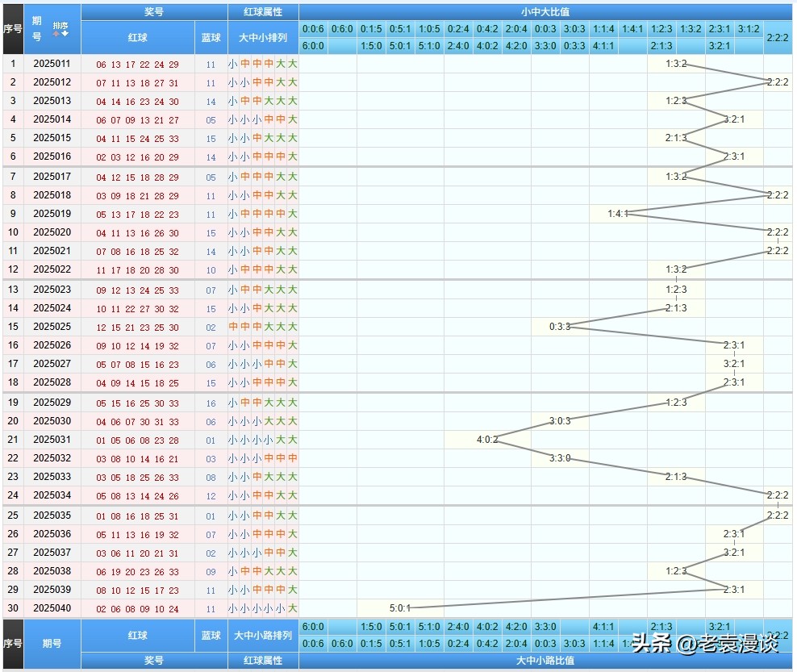Click the 3:3:0 marker in row 2025032
The height and width of the screenshot is (672, 797).
tap(560, 458)
